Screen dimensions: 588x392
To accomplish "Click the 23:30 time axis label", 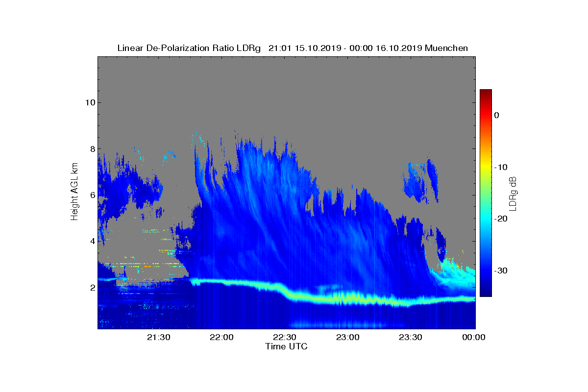I will 411,337.
